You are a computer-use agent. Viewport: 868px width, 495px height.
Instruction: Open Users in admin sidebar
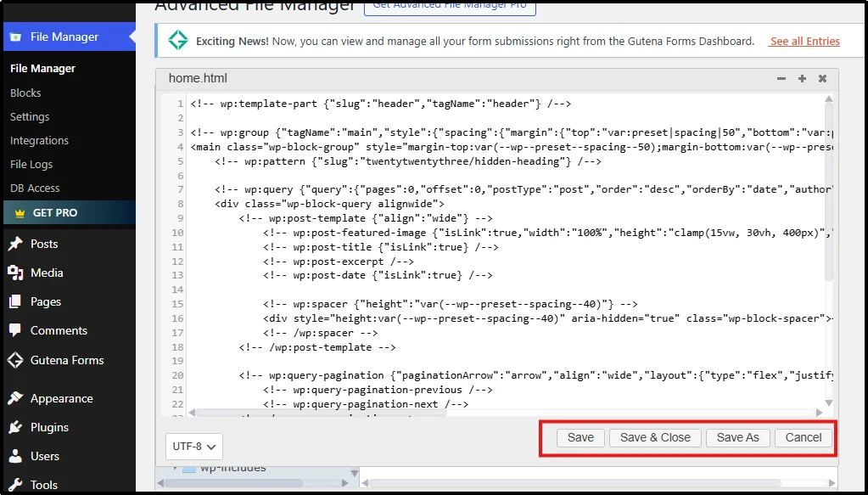(x=45, y=456)
